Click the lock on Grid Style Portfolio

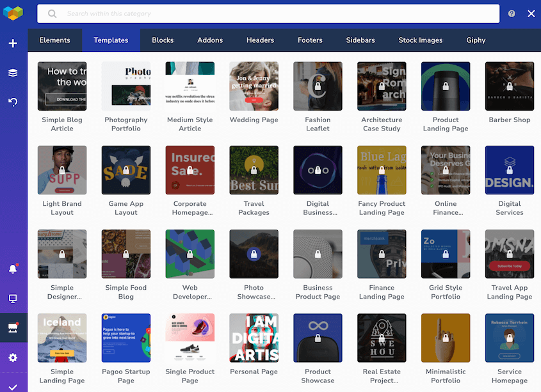[446, 254]
